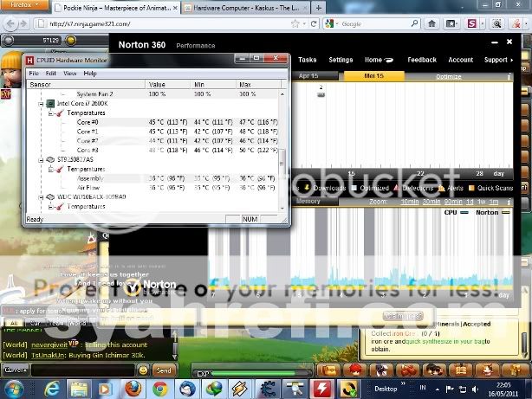The height and width of the screenshot is (399, 532).
Task: Switch to the Hardware Computer Kaskus tab
Action: [246, 8]
